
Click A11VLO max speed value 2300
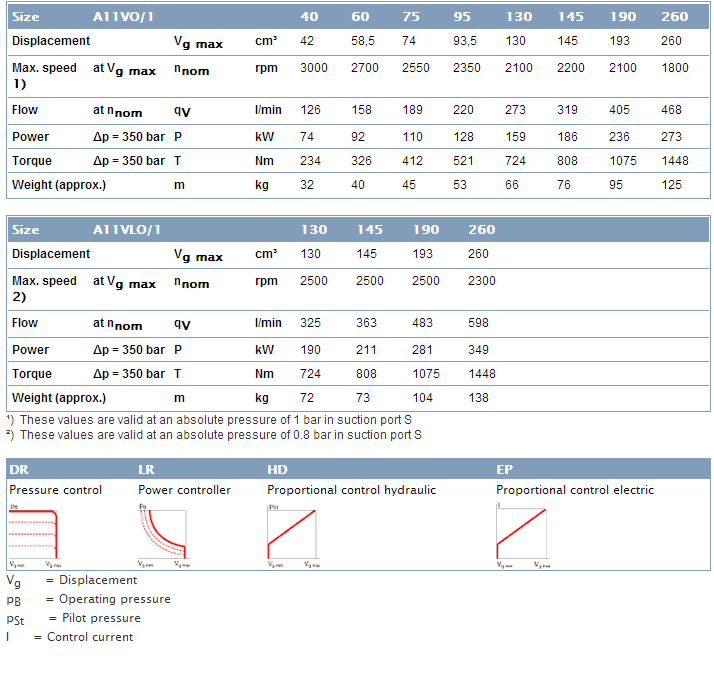[x=482, y=281]
